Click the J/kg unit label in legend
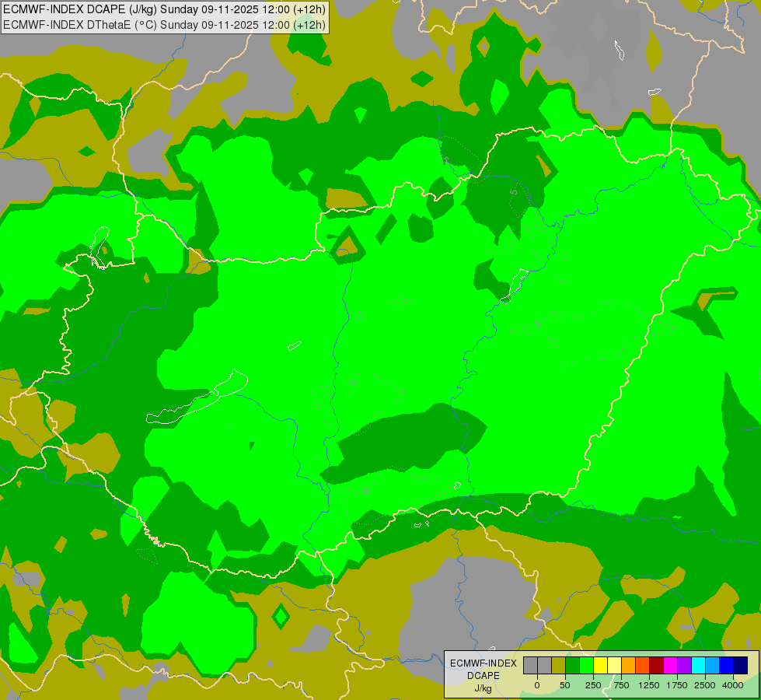 (483, 688)
